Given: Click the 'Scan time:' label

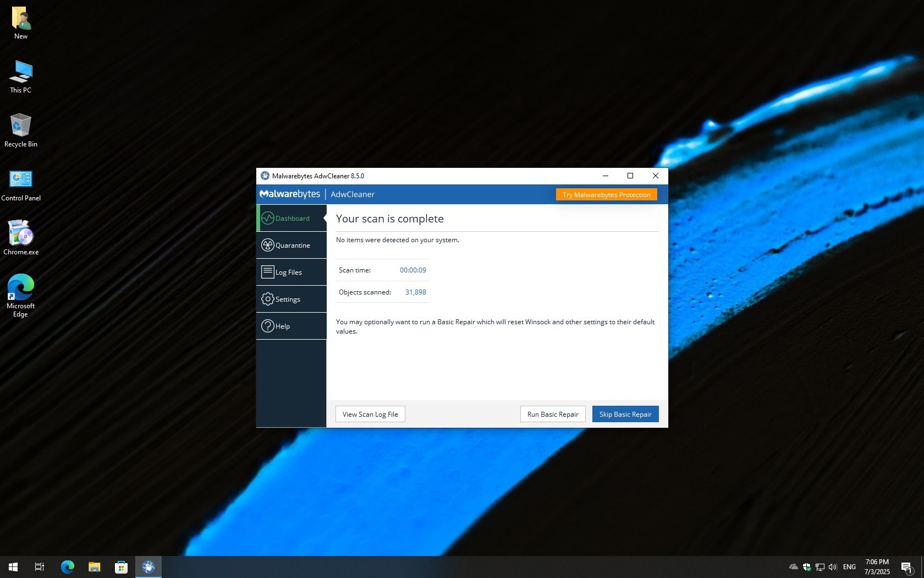Looking at the screenshot, I should (x=355, y=270).
